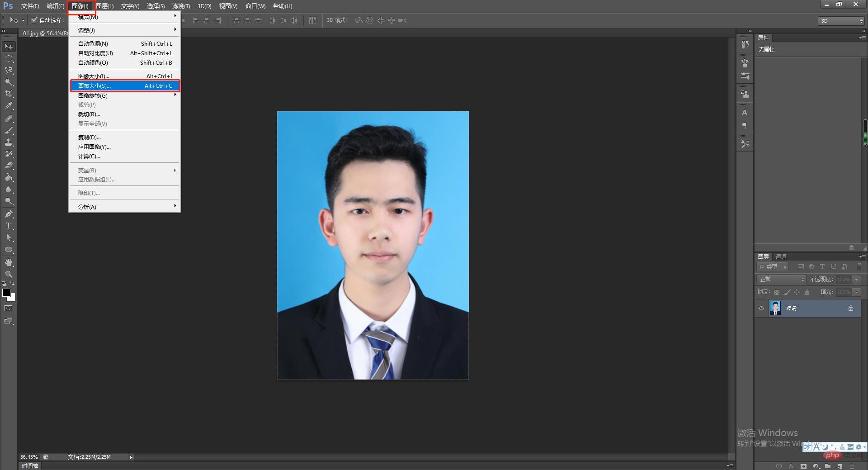Screen dimensions: 868x470
Task: Create a new layer group folder
Action: (x=828, y=466)
